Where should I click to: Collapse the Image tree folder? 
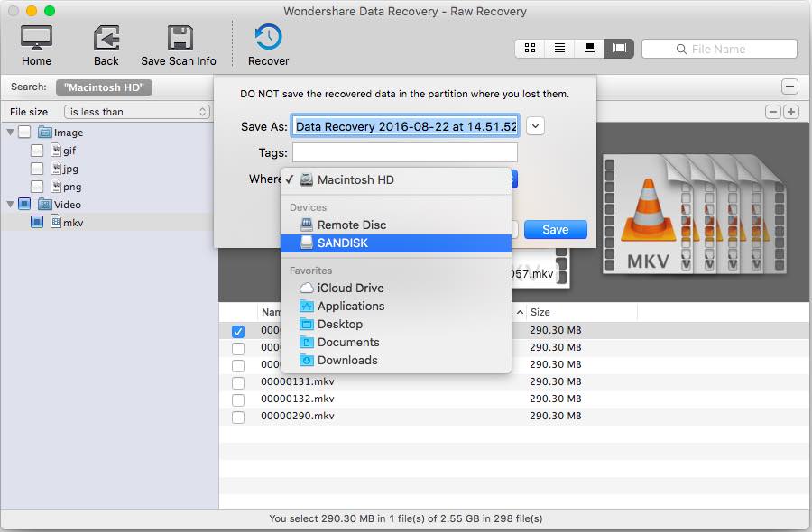(11, 133)
